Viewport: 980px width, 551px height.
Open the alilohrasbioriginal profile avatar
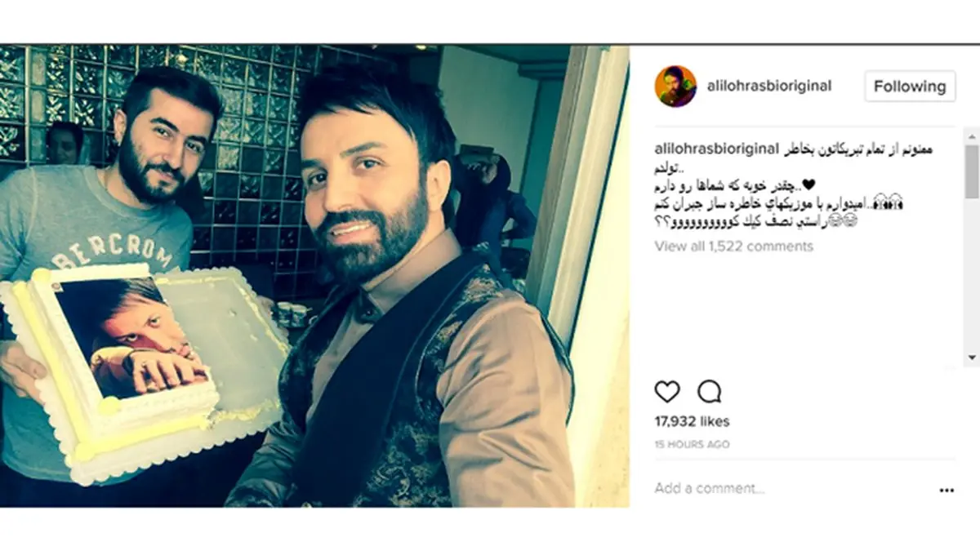coord(675,86)
